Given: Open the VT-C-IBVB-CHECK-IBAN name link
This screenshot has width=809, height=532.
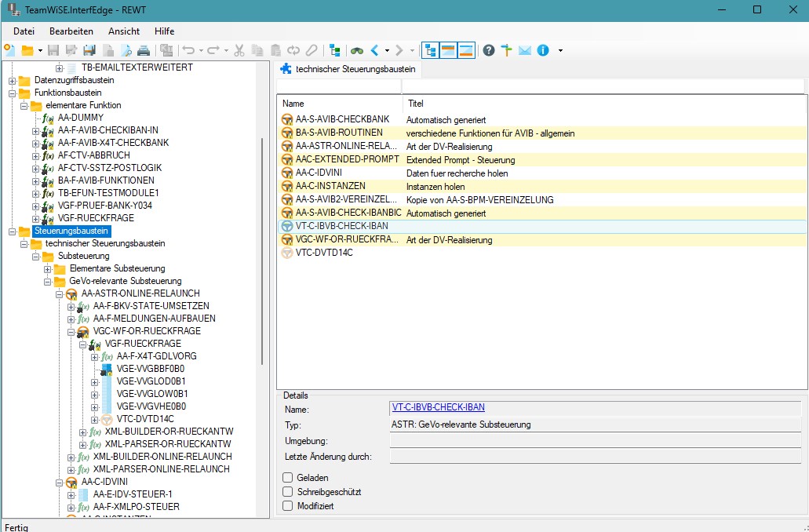Looking at the screenshot, I should (x=438, y=407).
